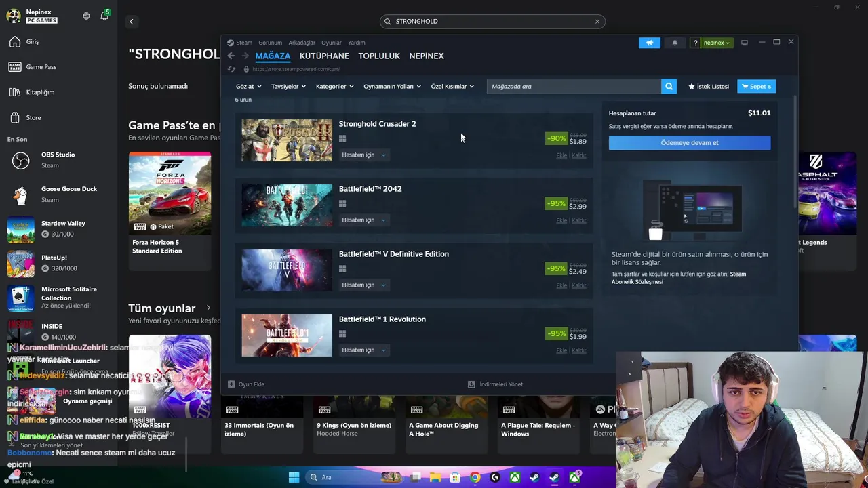Expand Özel Kısımlar dropdown

(x=452, y=86)
